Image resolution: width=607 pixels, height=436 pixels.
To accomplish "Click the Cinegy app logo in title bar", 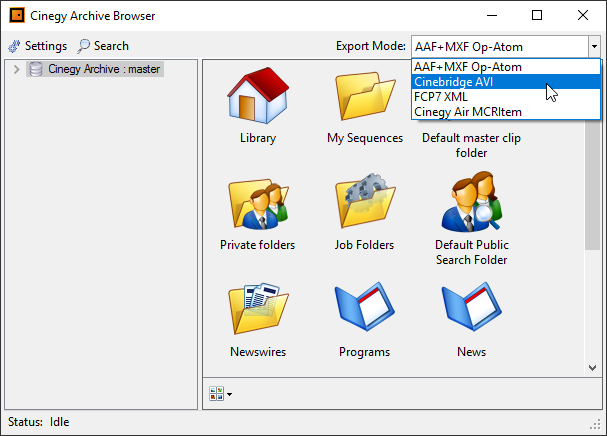I will 17,15.
